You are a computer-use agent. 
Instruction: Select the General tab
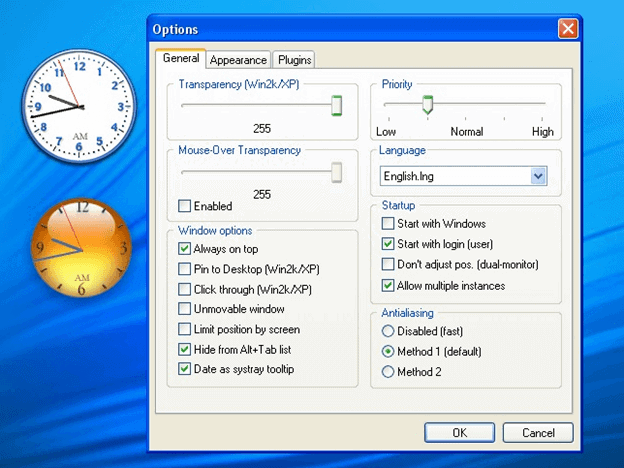click(x=181, y=59)
